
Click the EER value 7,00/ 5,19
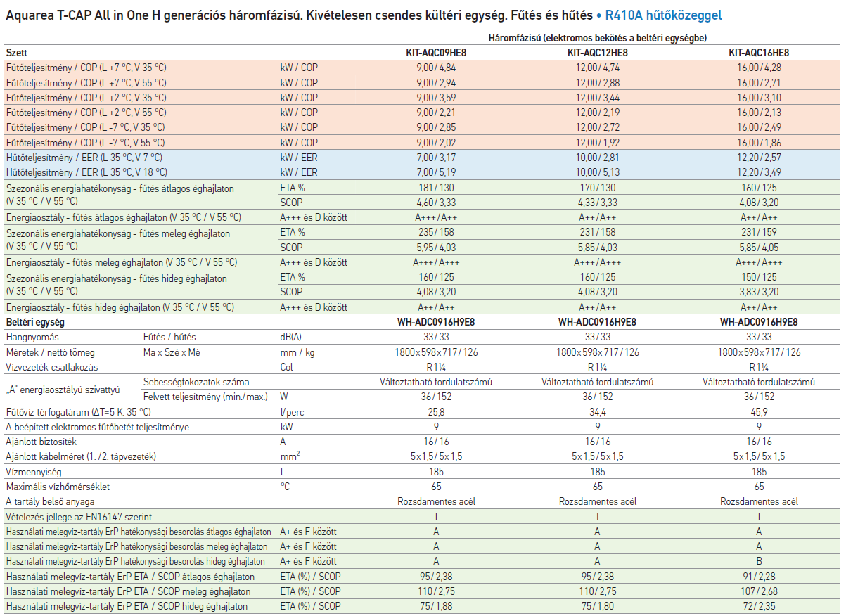[436, 172]
